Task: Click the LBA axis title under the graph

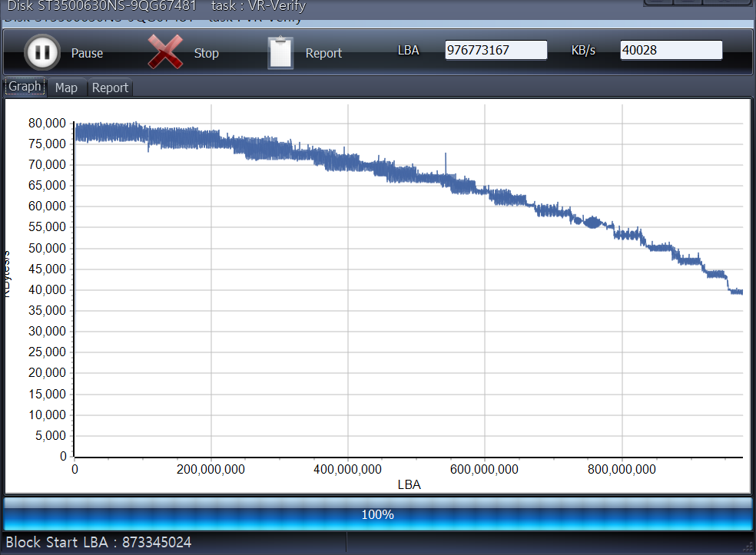Action: point(409,484)
